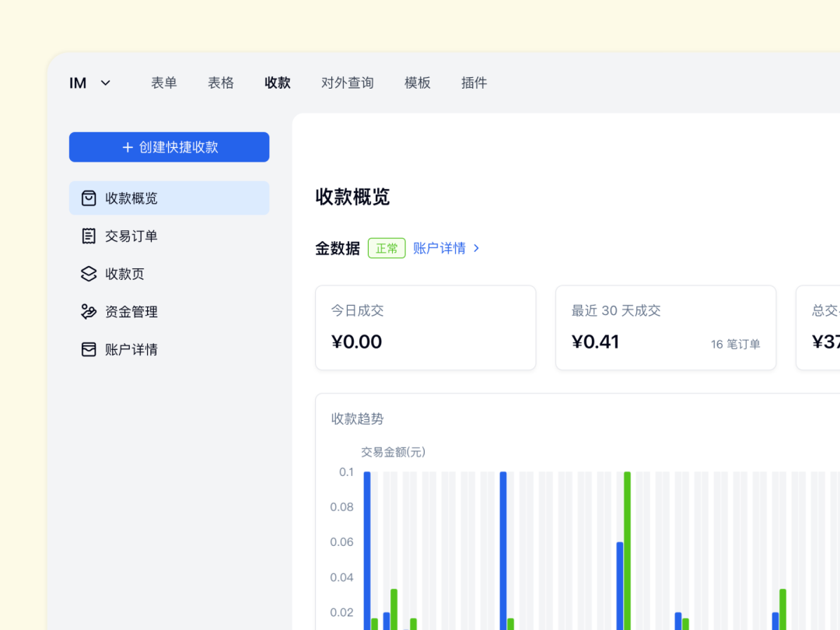Screen dimensions: 840x630
Task: Go to the 对外查询 tab
Action: pyautogui.click(x=348, y=82)
